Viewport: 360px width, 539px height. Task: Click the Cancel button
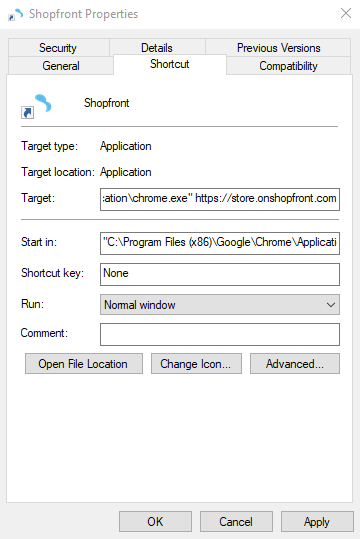(236, 521)
